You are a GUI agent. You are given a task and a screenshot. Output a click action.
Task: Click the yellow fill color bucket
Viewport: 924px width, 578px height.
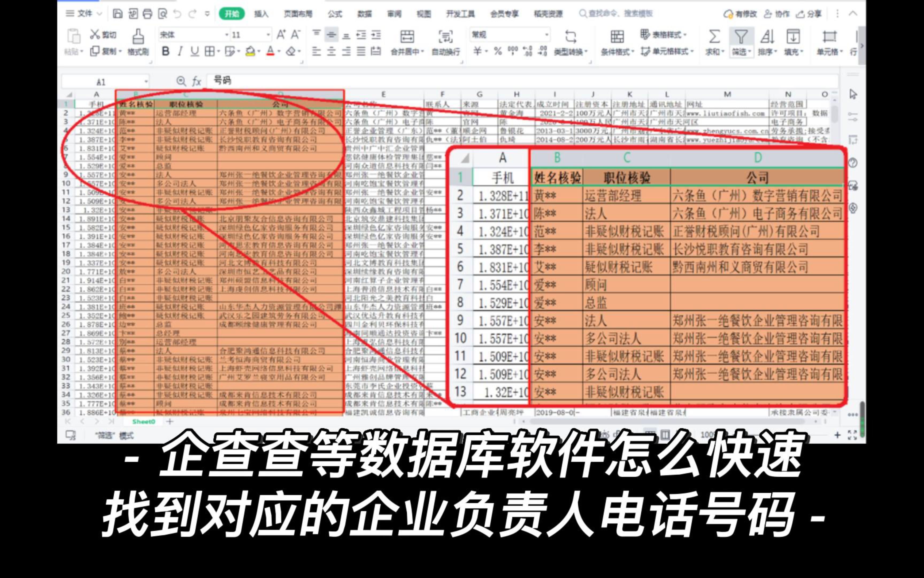250,51
